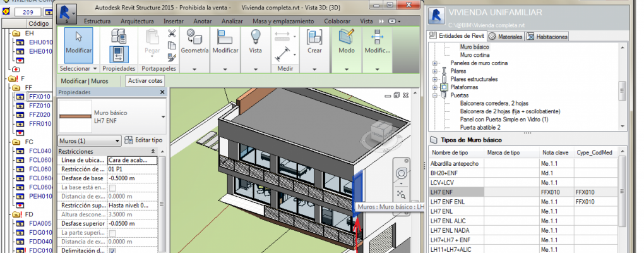Select the Modificar arrow tool in ribbon

[78, 45]
